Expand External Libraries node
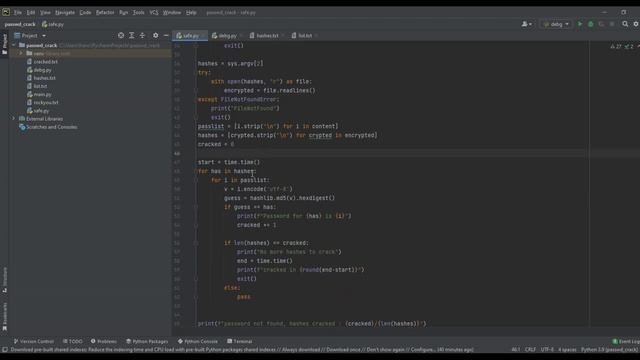 (13, 119)
